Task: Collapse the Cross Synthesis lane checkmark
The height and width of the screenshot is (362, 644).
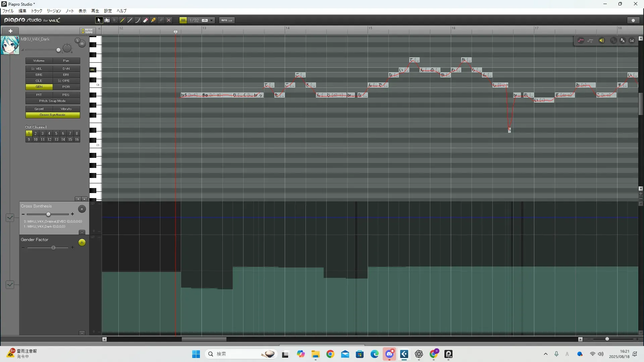Action: 10,218
